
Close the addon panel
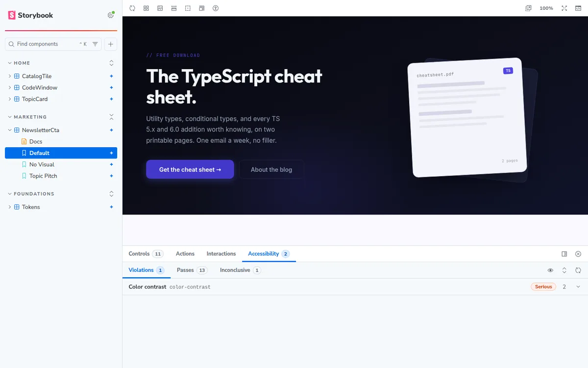(578, 254)
